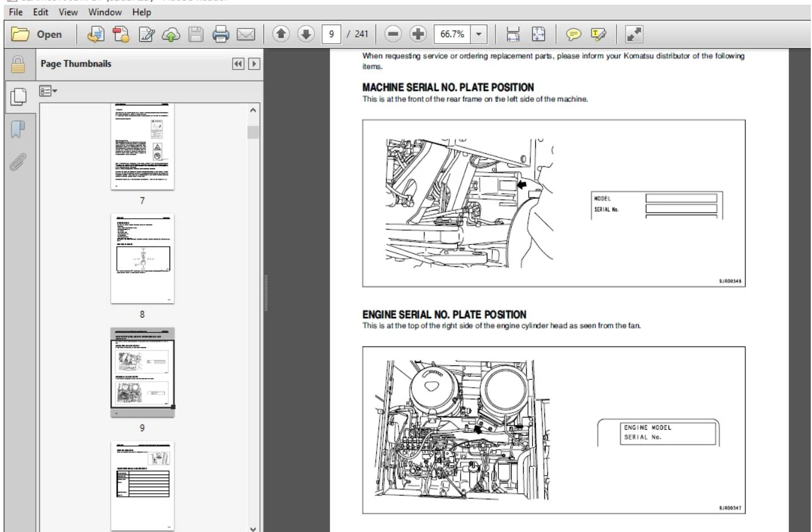Click the Save file icon
The width and height of the screenshot is (812, 532).
[195, 35]
